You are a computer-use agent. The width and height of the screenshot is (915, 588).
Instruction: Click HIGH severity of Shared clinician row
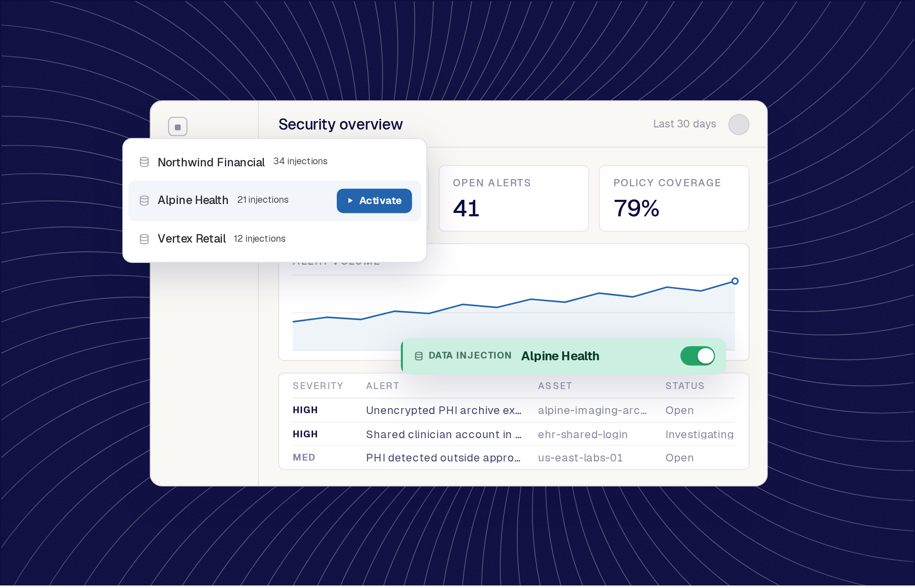305,434
